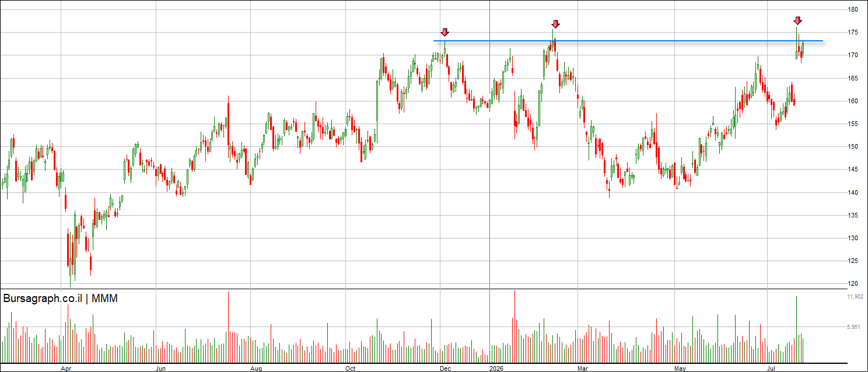Select the 180 price axis label

(853, 9)
